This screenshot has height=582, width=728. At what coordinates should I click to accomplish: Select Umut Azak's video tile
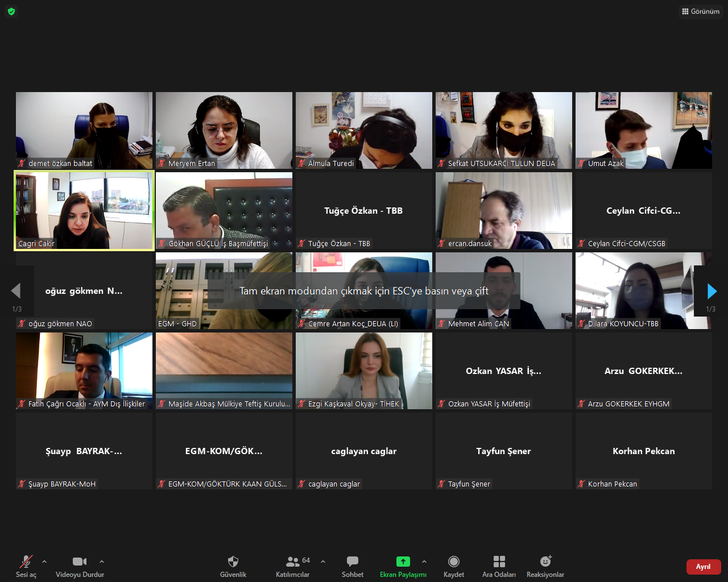pyautogui.click(x=643, y=130)
